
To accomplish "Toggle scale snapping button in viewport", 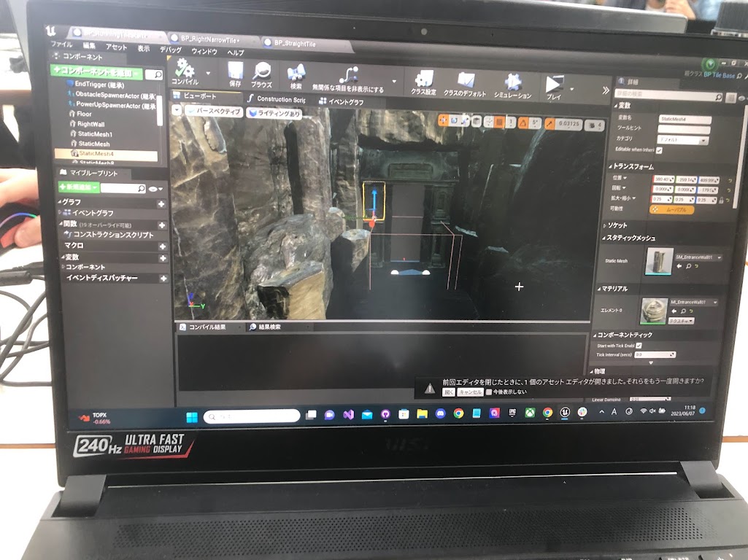I will click(550, 125).
